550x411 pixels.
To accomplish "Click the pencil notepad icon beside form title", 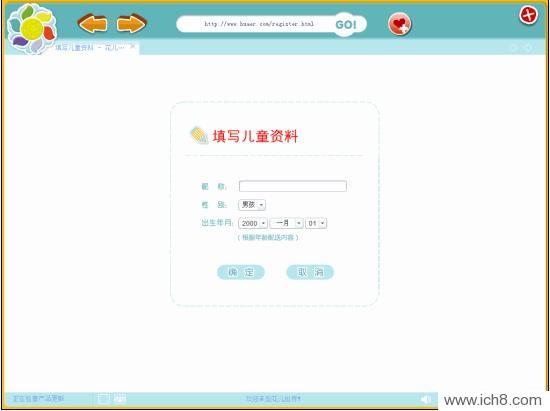I will [x=199, y=135].
